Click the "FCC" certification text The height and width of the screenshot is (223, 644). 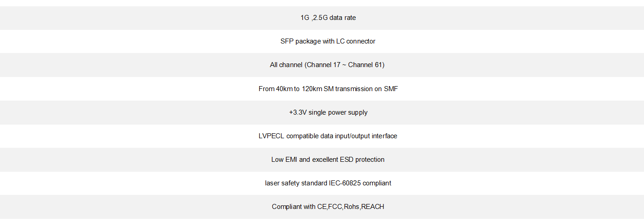click(335, 207)
